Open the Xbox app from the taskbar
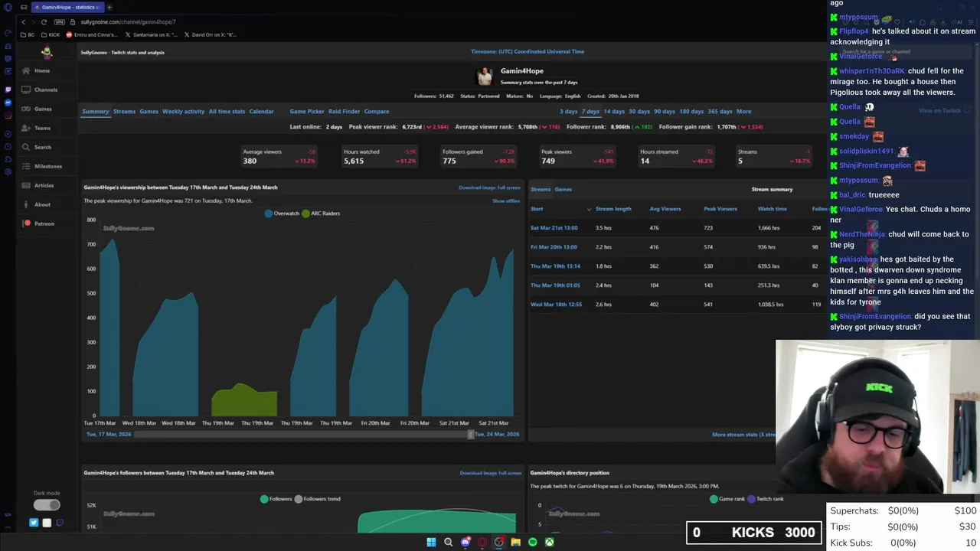The height and width of the screenshot is (551, 980). click(x=549, y=542)
